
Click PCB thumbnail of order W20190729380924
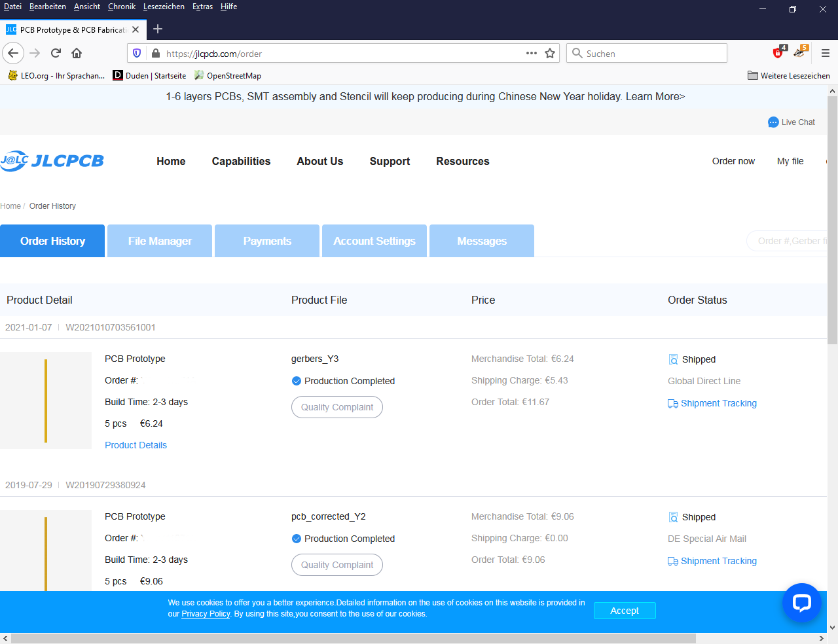46,550
